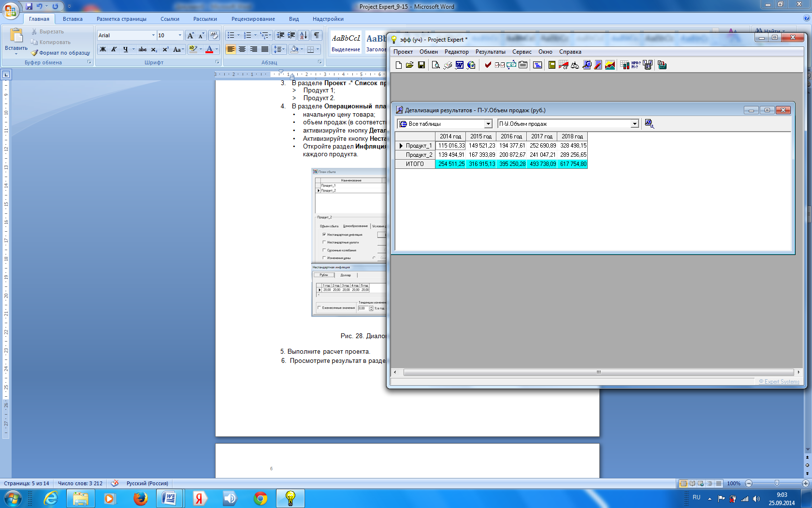Click export to Word icon in Project Expert
Image resolution: width=812 pixels, height=508 pixels.
460,65
